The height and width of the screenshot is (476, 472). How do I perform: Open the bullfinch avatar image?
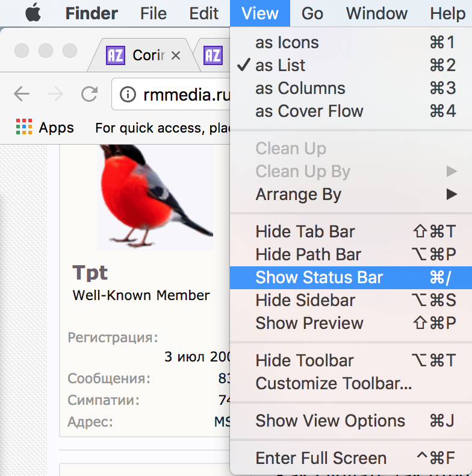click(155, 197)
